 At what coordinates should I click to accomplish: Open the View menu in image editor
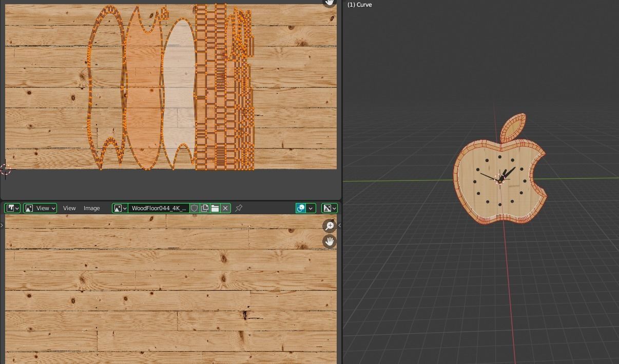69,208
